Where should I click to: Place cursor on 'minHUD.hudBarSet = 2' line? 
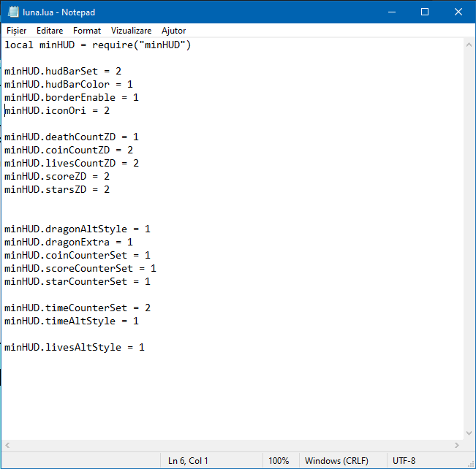click(x=63, y=72)
